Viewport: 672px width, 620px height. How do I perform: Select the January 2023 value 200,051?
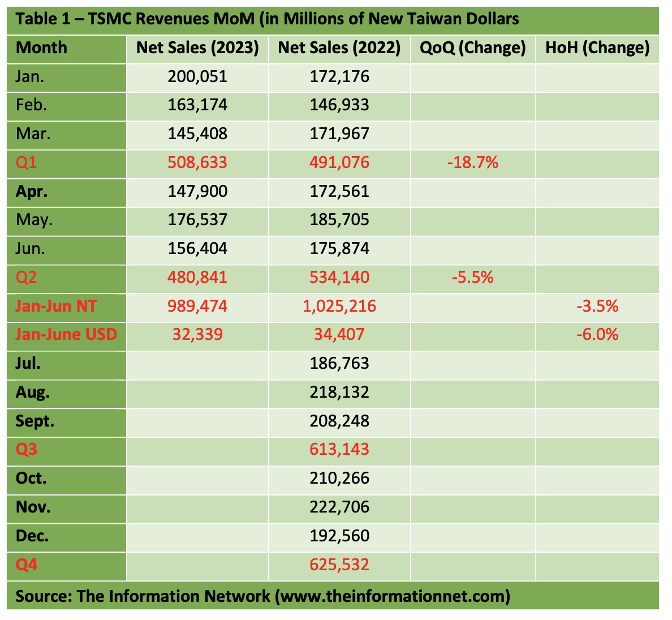(x=197, y=77)
